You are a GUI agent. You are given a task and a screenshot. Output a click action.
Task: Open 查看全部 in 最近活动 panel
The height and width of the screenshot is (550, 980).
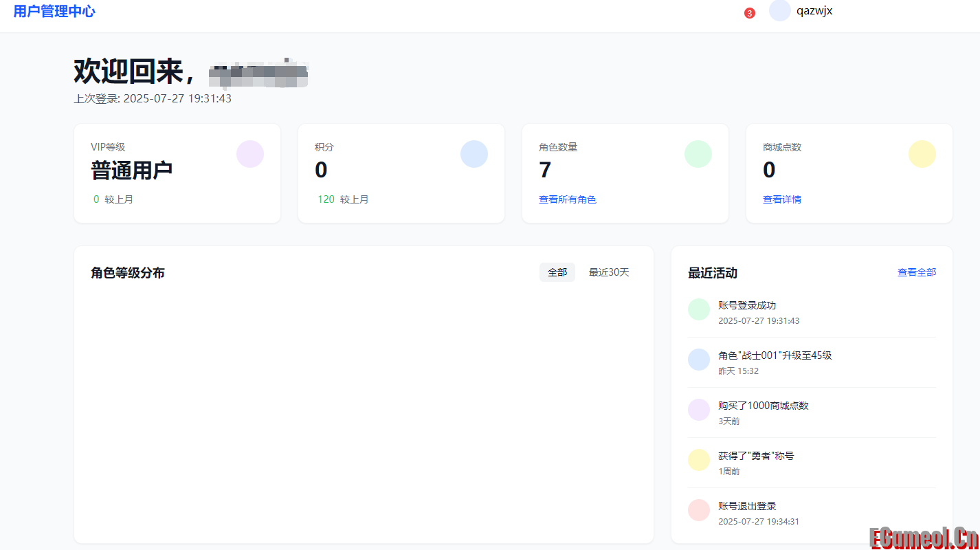(x=916, y=272)
